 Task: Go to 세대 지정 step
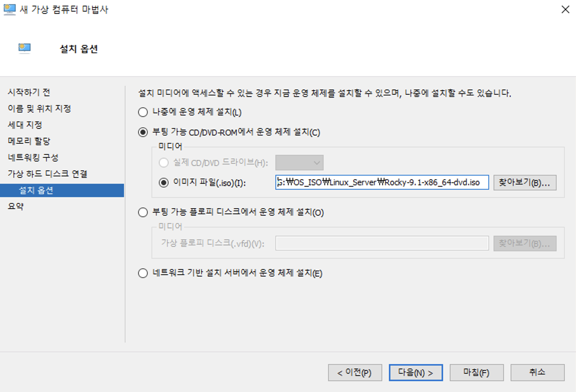coord(25,125)
